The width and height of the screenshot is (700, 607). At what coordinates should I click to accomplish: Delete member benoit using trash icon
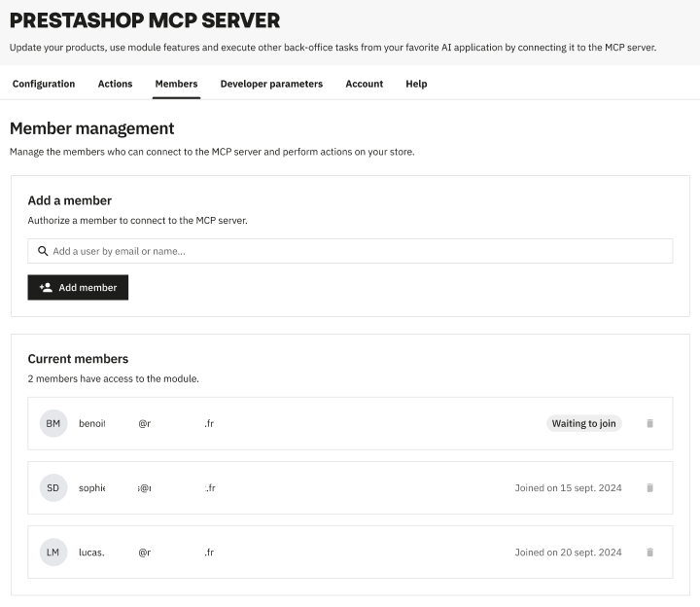coord(650,423)
